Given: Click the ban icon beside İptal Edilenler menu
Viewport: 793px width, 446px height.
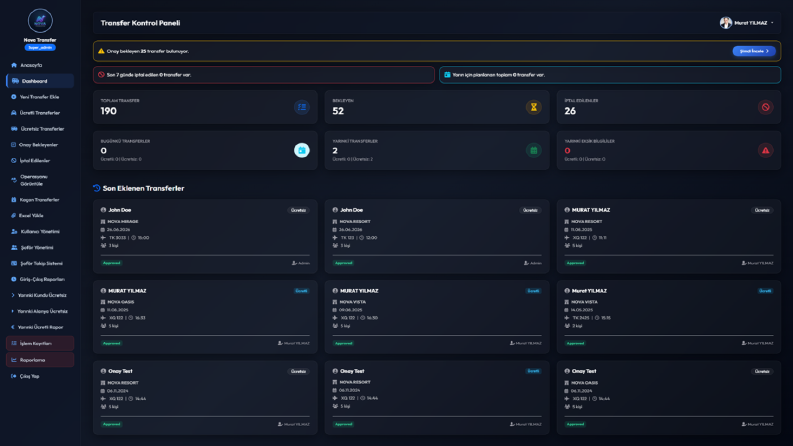Looking at the screenshot, I should (14, 161).
